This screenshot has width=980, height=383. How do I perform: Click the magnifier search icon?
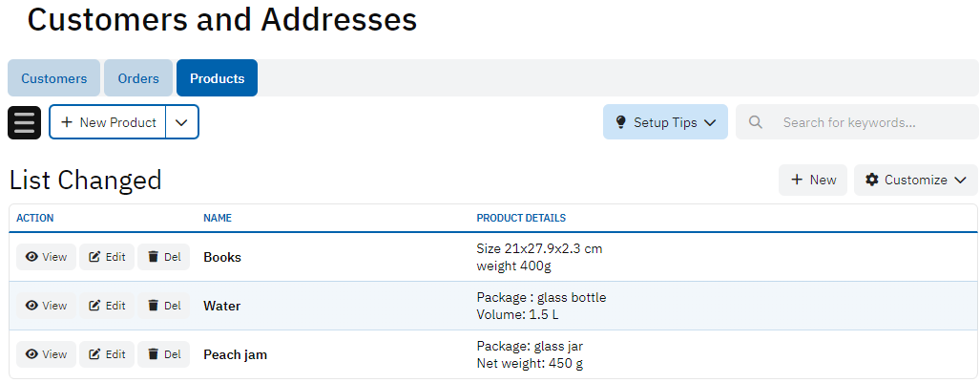(756, 122)
